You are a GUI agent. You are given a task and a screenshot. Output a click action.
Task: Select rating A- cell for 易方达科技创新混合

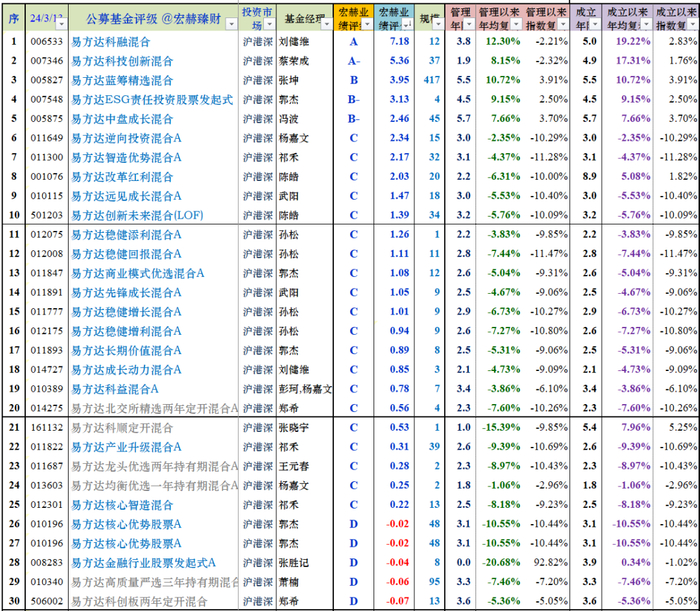coord(354,61)
